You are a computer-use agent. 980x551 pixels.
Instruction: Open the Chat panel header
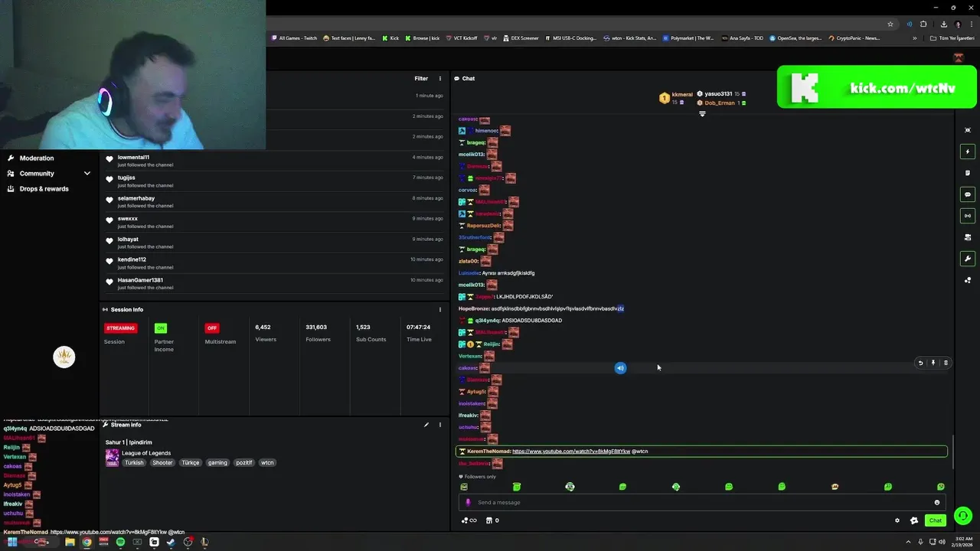point(464,79)
